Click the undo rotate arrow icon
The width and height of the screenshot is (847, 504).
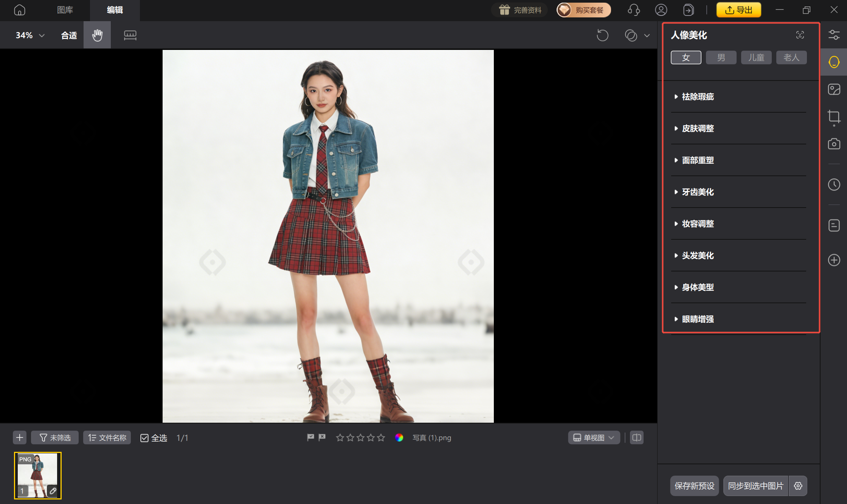(x=602, y=35)
